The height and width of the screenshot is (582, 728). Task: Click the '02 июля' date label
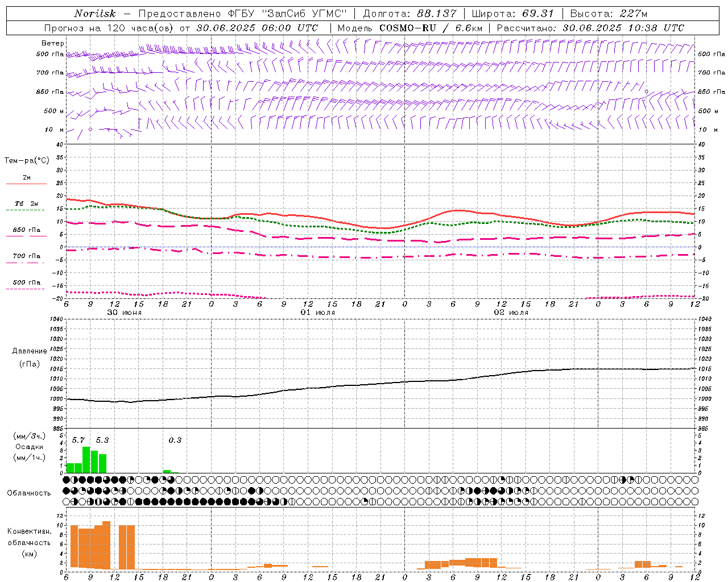click(511, 313)
